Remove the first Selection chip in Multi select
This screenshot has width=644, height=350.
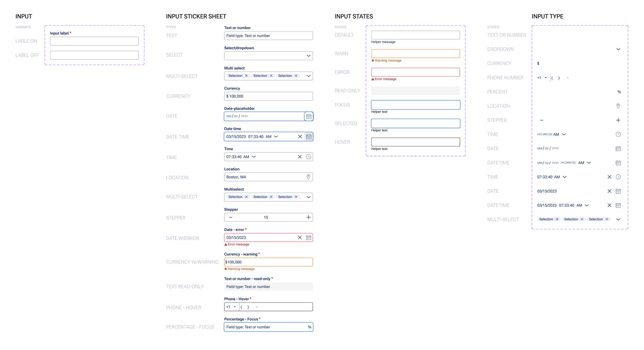246,76
